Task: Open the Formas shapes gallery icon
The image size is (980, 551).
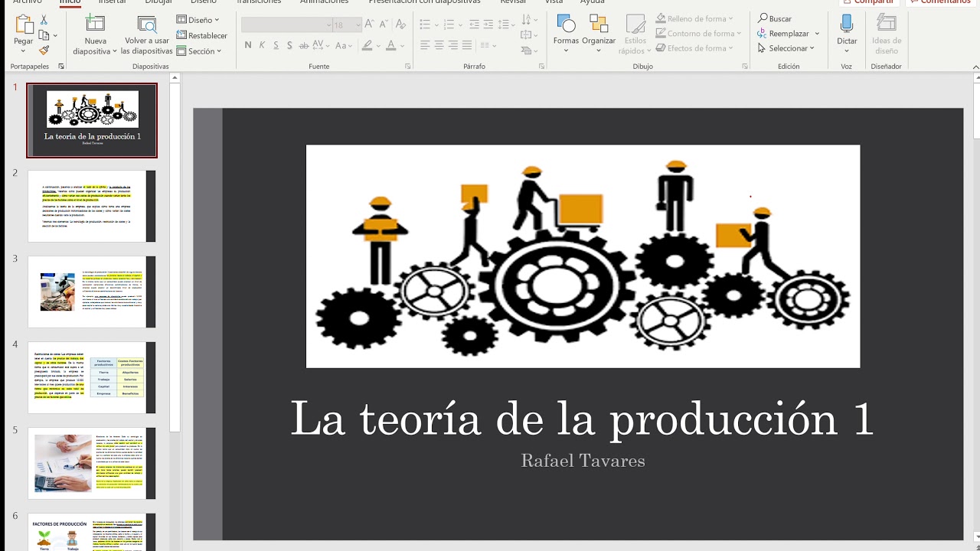Action: pos(566,24)
